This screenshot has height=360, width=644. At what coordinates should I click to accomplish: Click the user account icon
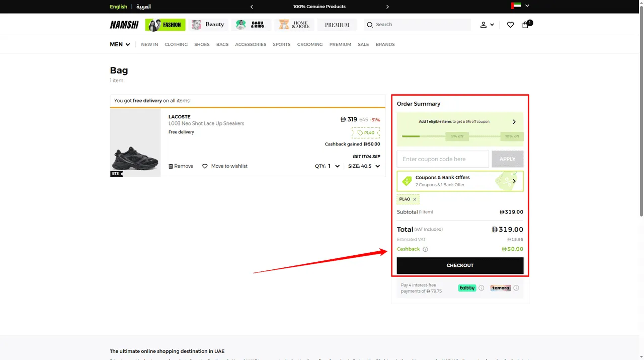click(484, 25)
